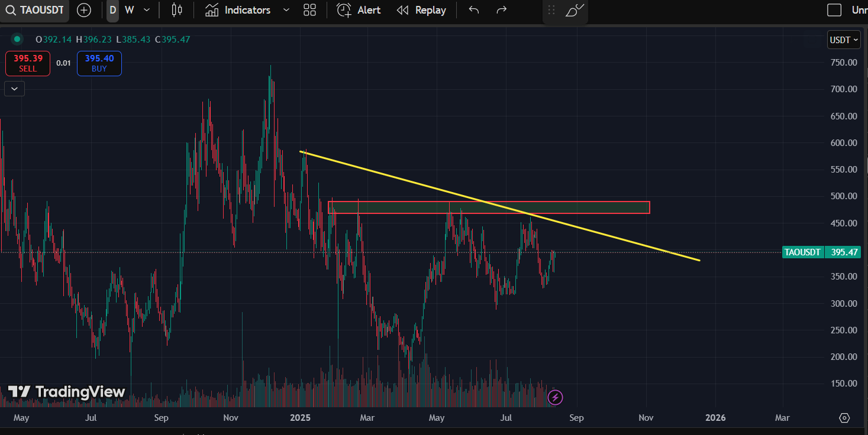The width and height of the screenshot is (868, 435).
Task: Click the floating toolbar drag handle dots
Action: point(551,10)
